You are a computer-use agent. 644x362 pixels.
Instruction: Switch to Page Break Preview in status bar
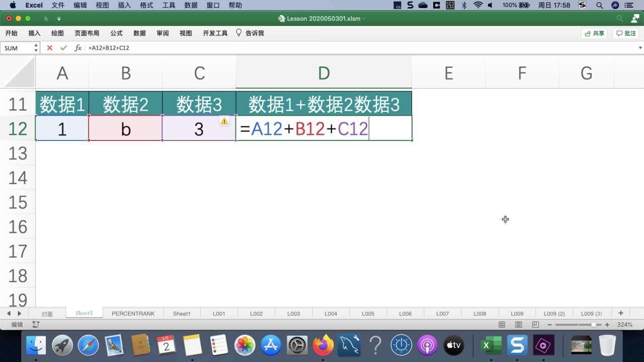[x=535, y=325]
